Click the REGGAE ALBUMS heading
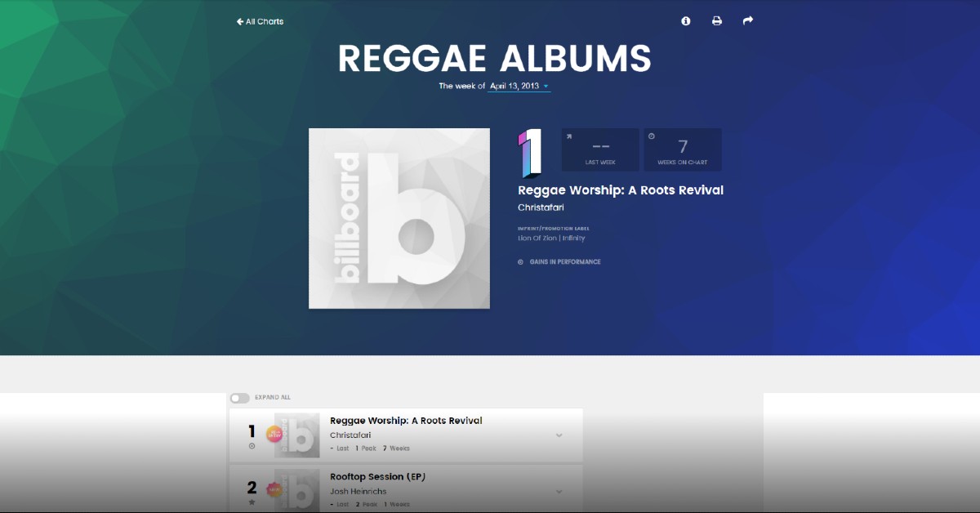 [495, 58]
